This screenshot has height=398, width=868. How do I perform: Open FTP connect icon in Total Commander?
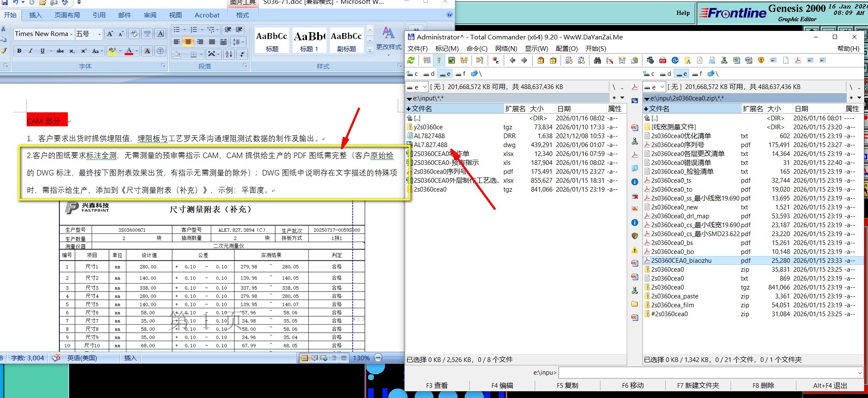(x=569, y=60)
